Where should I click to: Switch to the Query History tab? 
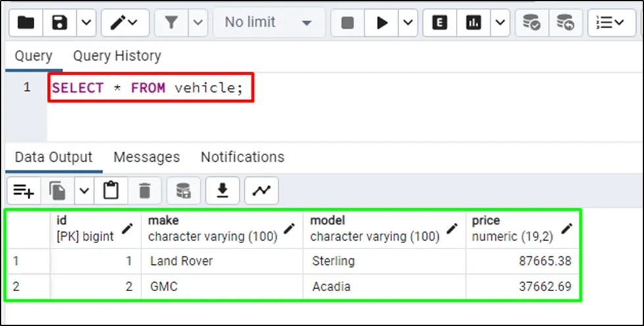[116, 57]
